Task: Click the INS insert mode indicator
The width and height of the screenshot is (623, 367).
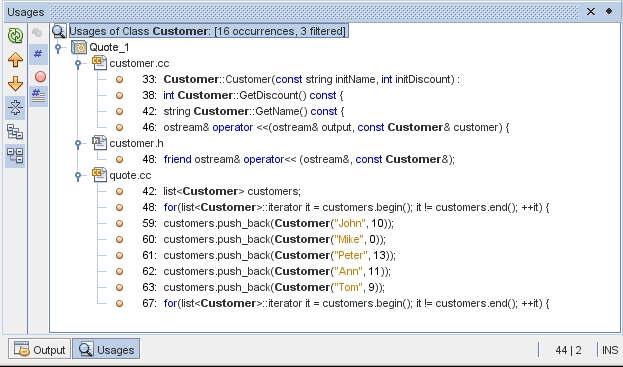Action: pyautogui.click(x=609, y=350)
